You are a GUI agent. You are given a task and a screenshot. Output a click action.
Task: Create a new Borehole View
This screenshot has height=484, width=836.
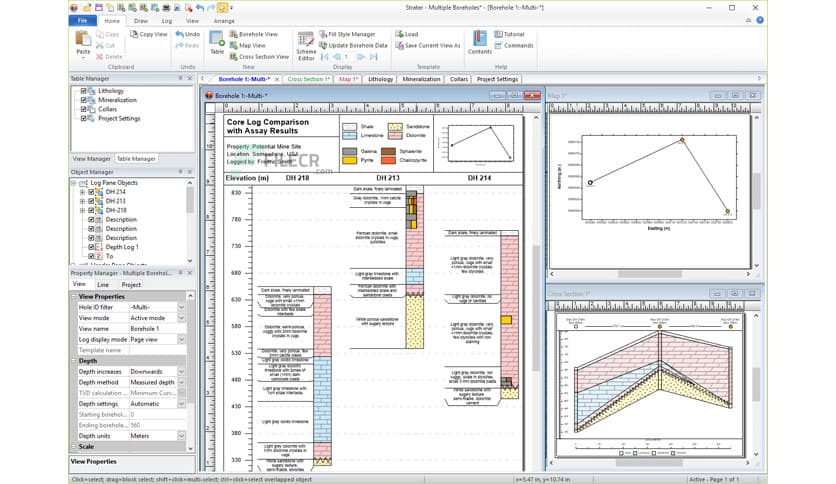(254, 34)
